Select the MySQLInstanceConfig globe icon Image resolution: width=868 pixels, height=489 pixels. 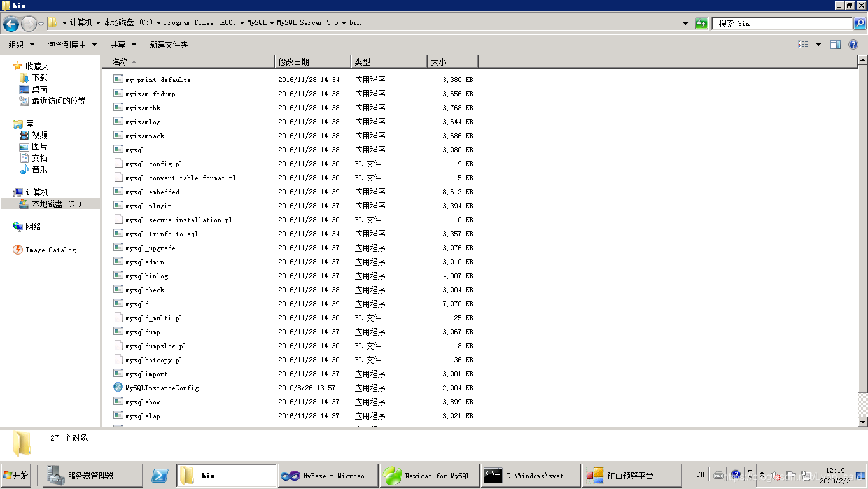click(x=118, y=387)
